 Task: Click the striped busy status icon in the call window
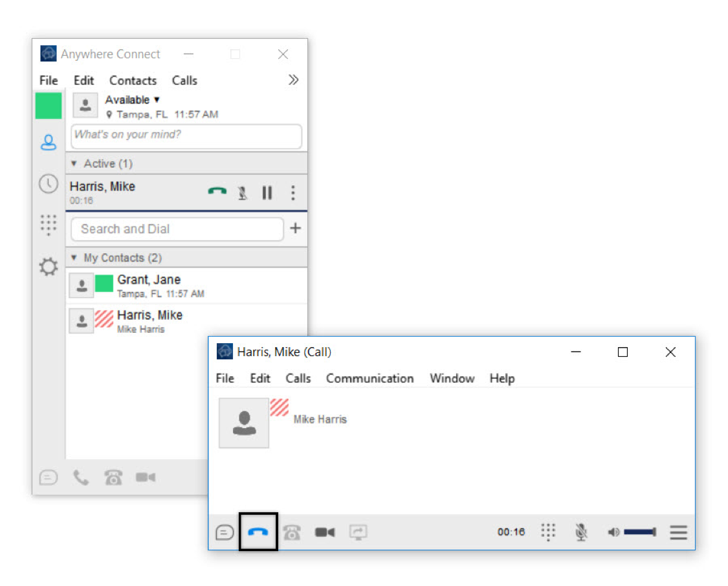coord(280,407)
